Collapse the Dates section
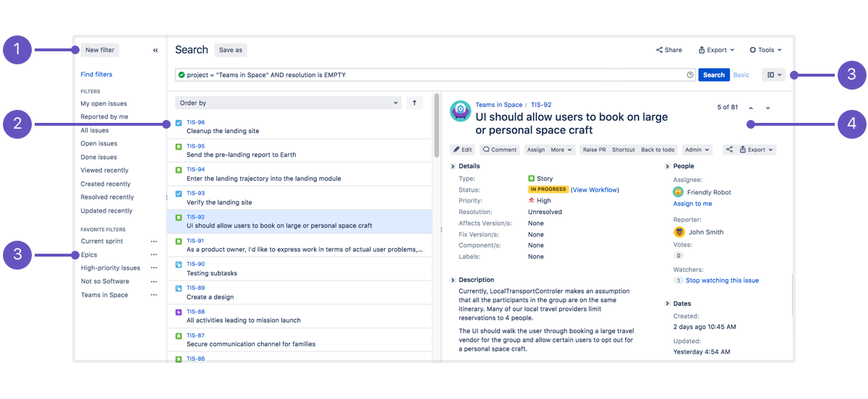The width and height of the screenshot is (868, 399). [668, 304]
